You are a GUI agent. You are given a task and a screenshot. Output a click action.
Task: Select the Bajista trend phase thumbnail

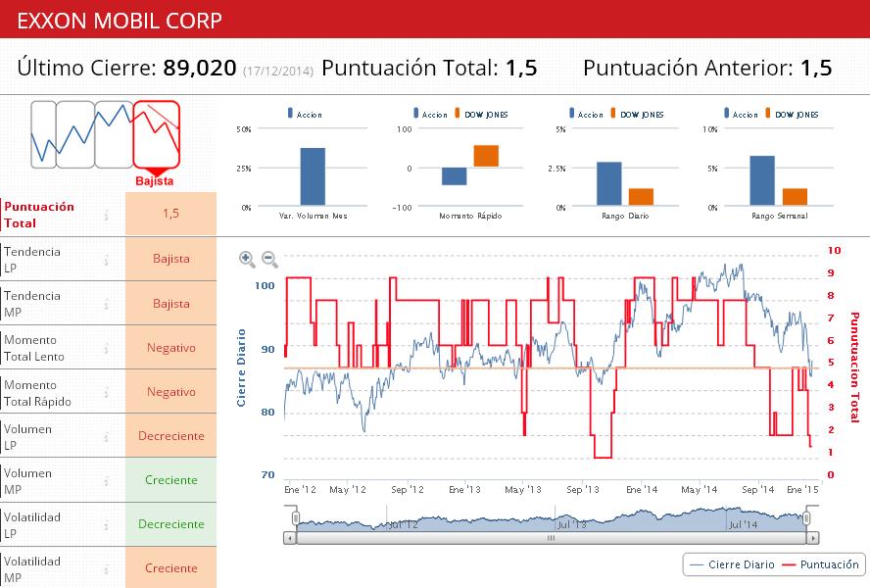pos(157,135)
